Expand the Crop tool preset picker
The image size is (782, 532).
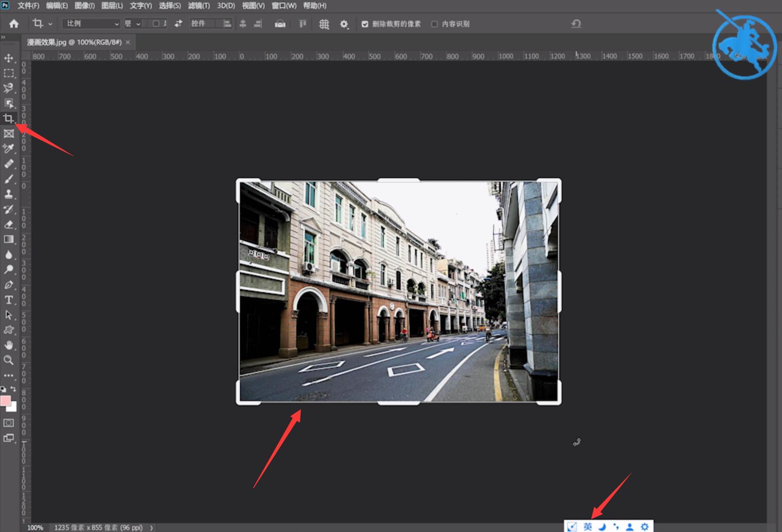pyautogui.click(x=50, y=24)
